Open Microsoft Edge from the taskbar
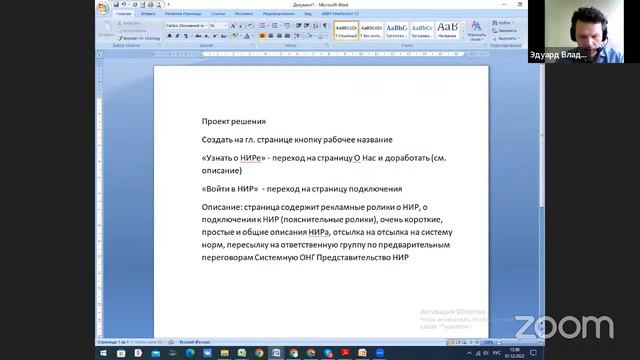 (190, 353)
